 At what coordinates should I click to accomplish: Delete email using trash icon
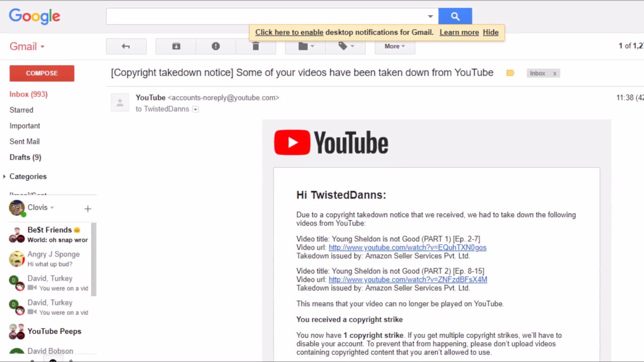click(x=256, y=46)
